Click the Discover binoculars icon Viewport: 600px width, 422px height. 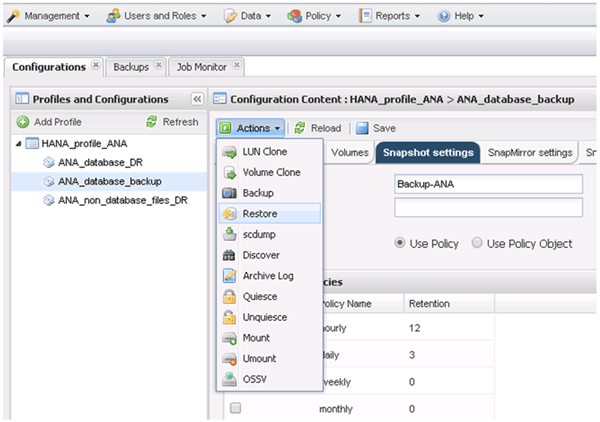[228, 255]
